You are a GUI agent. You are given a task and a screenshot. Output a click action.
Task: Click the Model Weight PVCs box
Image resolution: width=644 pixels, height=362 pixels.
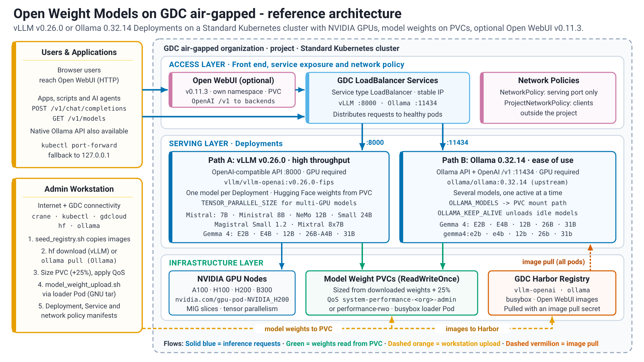(x=392, y=293)
